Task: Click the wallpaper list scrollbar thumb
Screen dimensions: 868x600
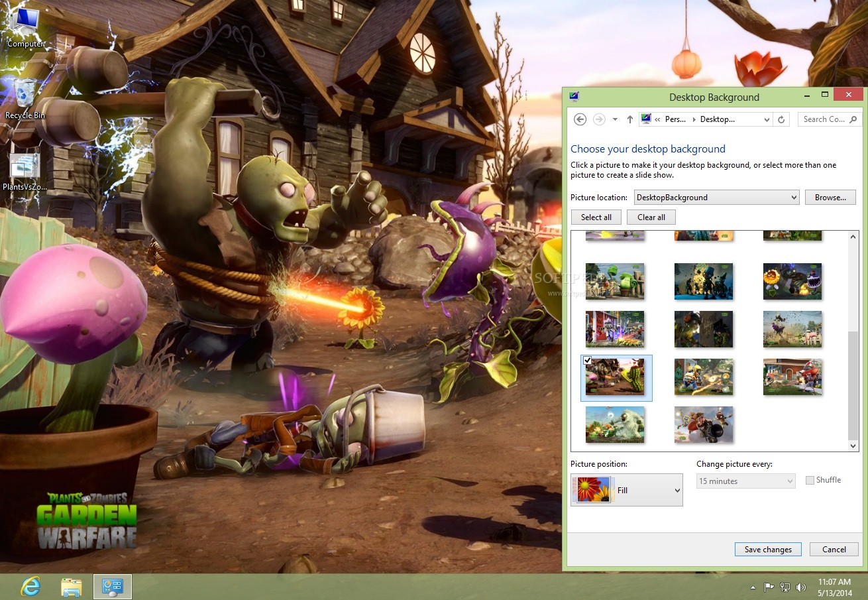Action: [x=853, y=385]
